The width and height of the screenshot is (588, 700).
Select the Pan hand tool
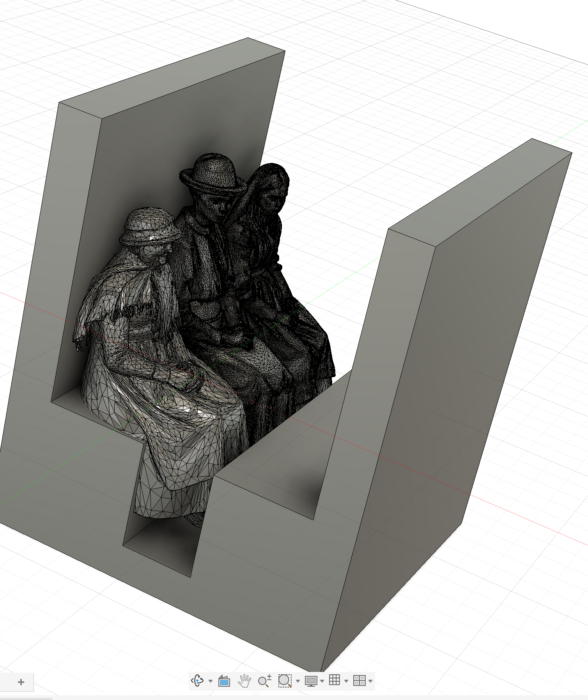point(244,681)
